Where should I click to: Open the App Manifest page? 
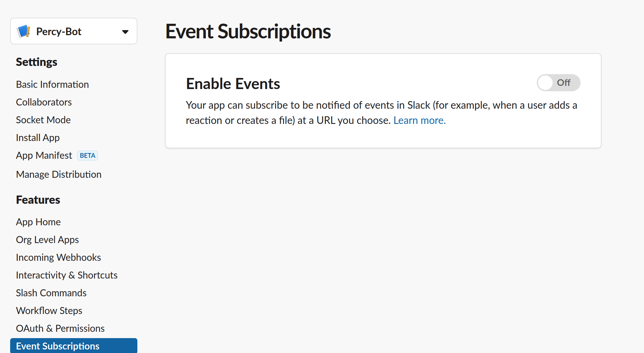pos(44,156)
